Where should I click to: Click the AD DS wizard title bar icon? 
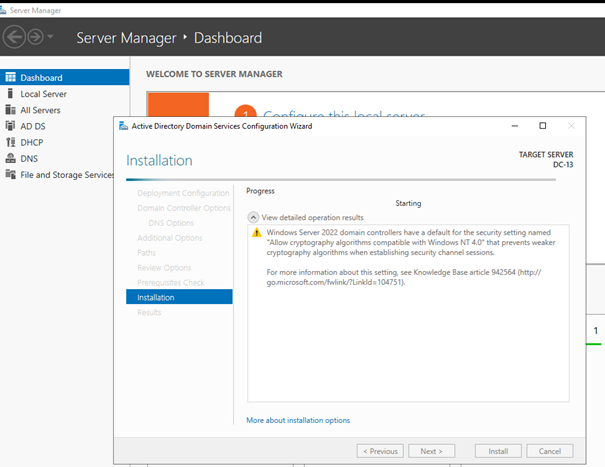[123, 126]
